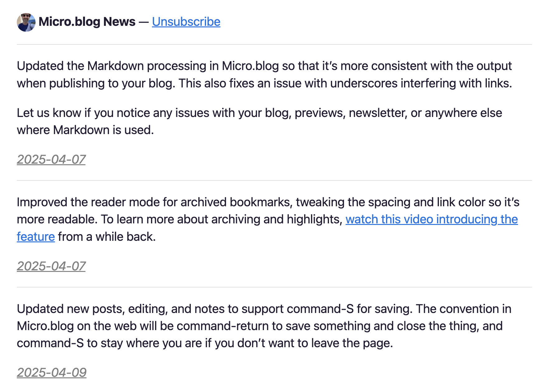Click the words "from a while back"
The width and height of the screenshot is (541, 392).
[x=107, y=237]
